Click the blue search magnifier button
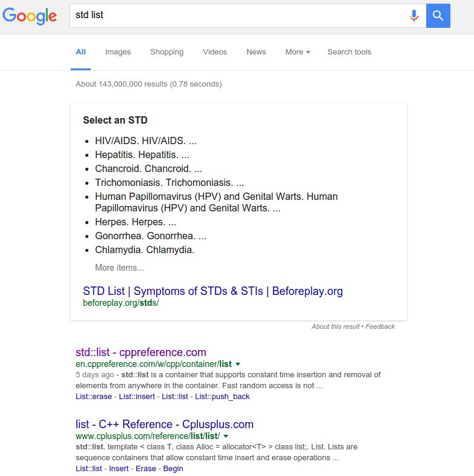This screenshot has width=474, height=476. [x=438, y=16]
